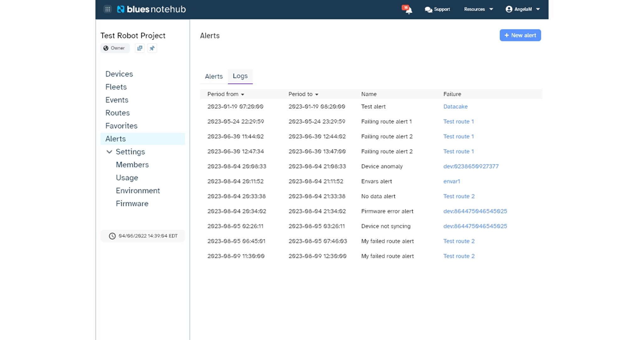644x340 pixels.
Task: Open Test route 1 in 11:44:02 row
Action: pyautogui.click(x=458, y=137)
